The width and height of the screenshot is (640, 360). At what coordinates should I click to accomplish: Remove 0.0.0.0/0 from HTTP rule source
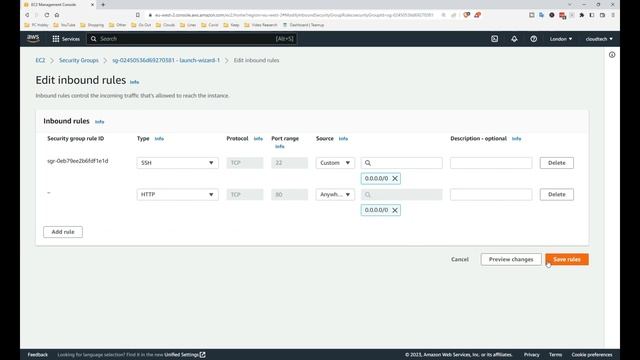pyautogui.click(x=395, y=210)
